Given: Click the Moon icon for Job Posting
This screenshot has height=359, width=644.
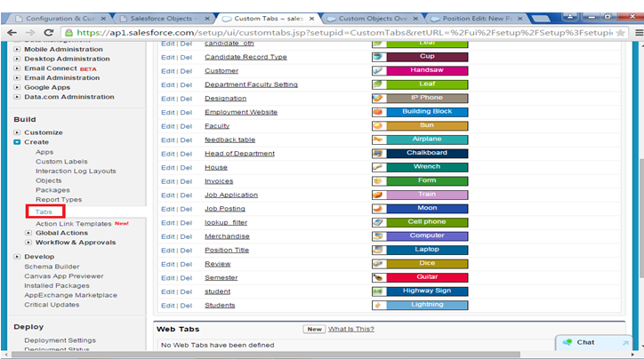Looking at the screenshot, I should point(379,209).
